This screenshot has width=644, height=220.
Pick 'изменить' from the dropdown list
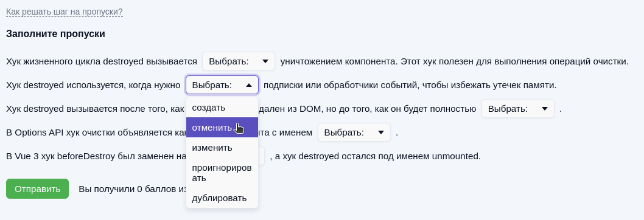(222, 147)
